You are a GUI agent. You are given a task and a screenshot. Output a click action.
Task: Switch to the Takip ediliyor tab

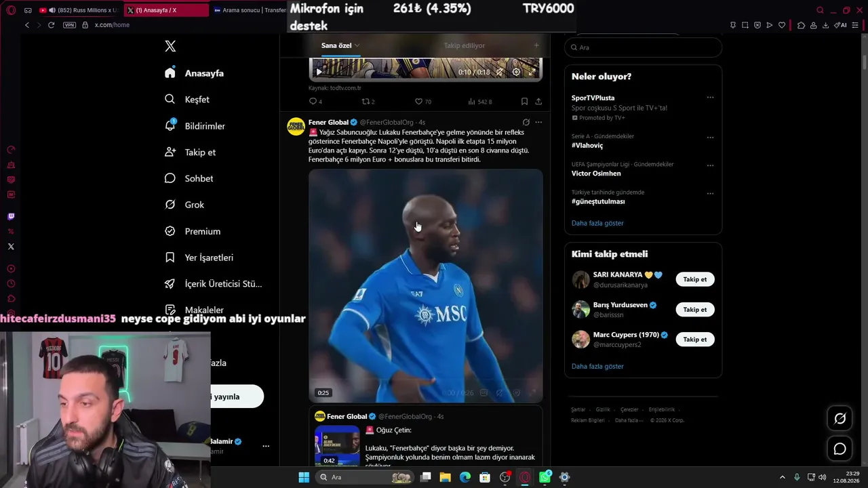coord(465,45)
